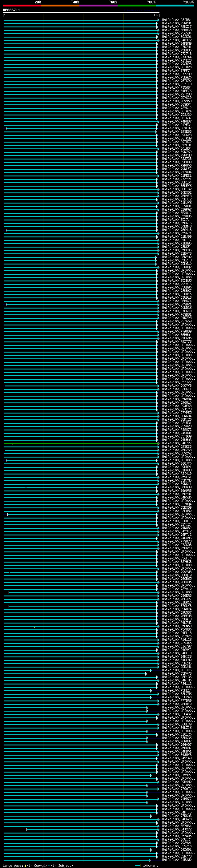Select hit UniRef100_A1YE34
Image resolution: width=197 pixels, height=868 pixels.
[176, 125]
